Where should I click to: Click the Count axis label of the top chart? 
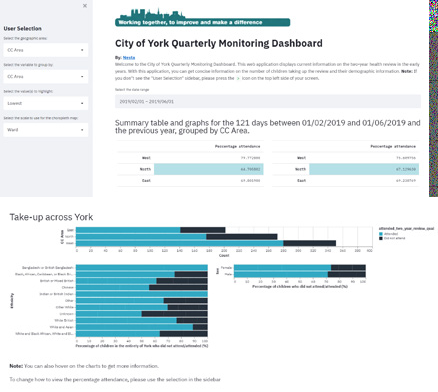click(x=224, y=255)
